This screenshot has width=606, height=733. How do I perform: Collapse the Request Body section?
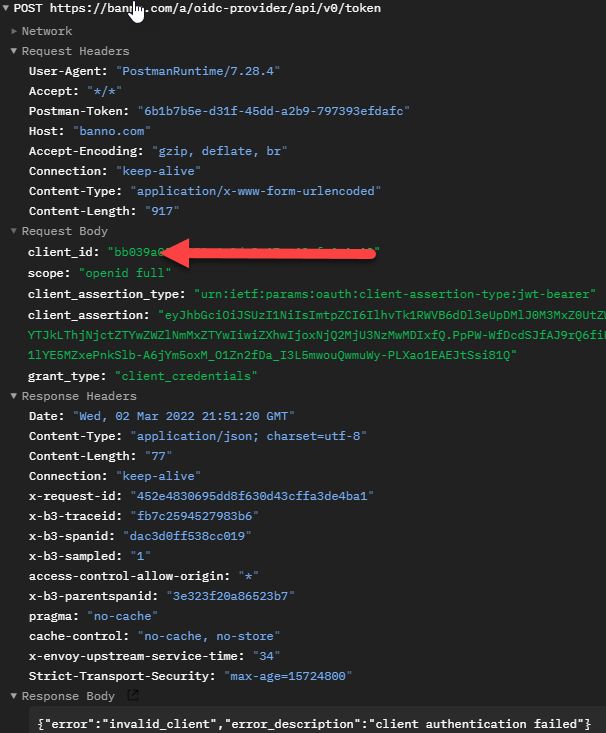(x=14, y=231)
